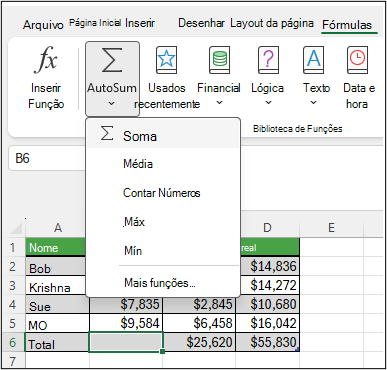The height and width of the screenshot is (370, 387).
Task: Open the Usados recentemente star book icon
Action: point(166,60)
